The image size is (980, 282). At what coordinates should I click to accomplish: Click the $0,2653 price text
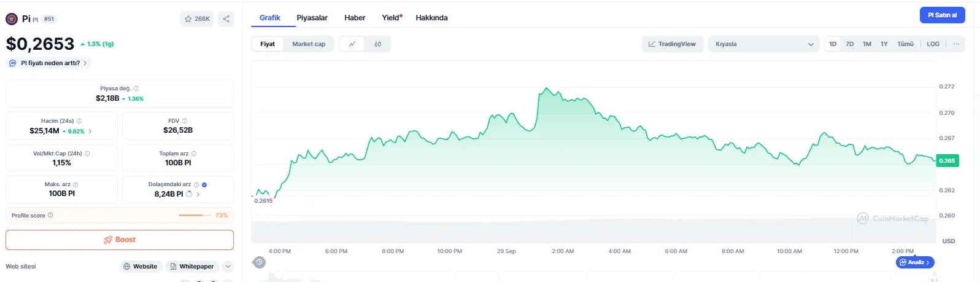[x=40, y=44]
